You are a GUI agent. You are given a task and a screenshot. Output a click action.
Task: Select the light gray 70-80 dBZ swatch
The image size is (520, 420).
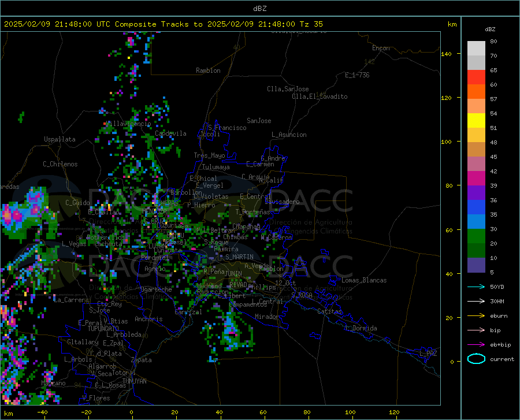pyautogui.click(x=476, y=49)
